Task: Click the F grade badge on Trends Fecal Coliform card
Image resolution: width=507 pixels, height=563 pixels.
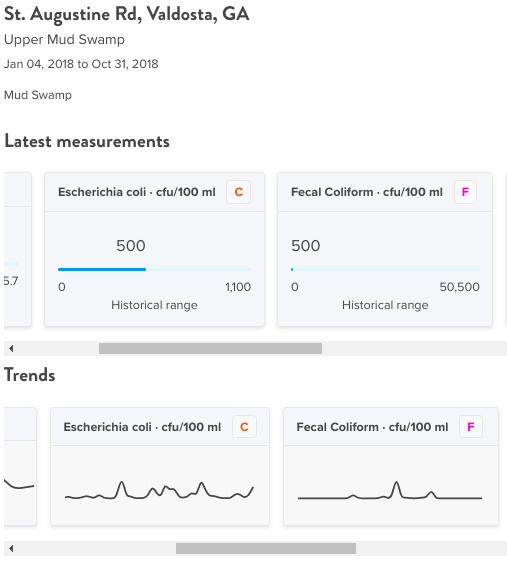Action: (x=471, y=427)
